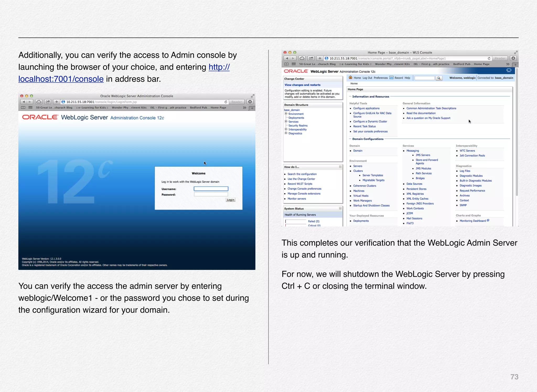
Task: Expand the Interoperability node in Domain Structure
Action: click(286, 129)
